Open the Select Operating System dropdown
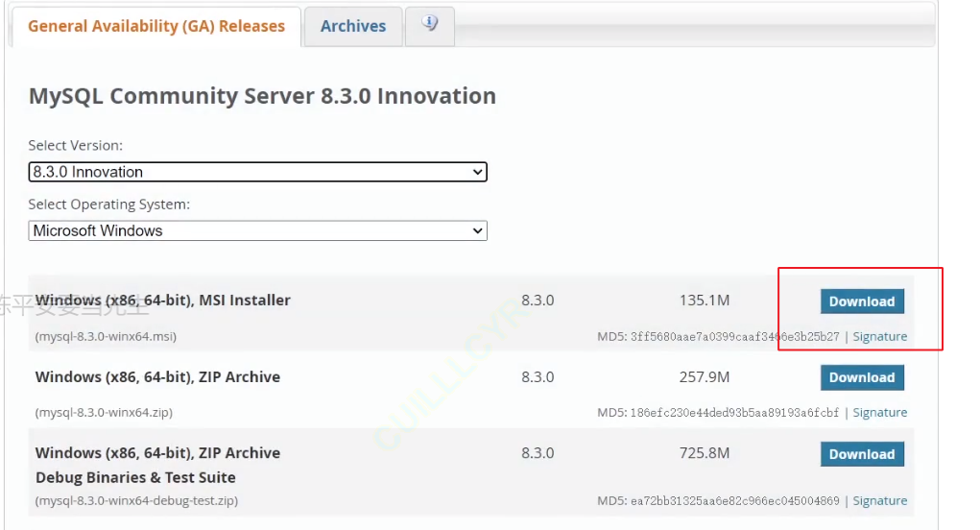This screenshot has height=530, width=980. [x=257, y=230]
